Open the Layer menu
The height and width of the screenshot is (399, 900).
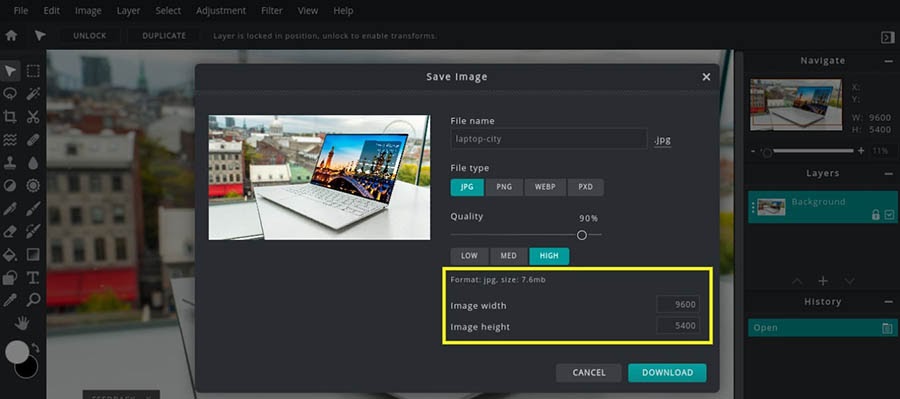coord(129,11)
